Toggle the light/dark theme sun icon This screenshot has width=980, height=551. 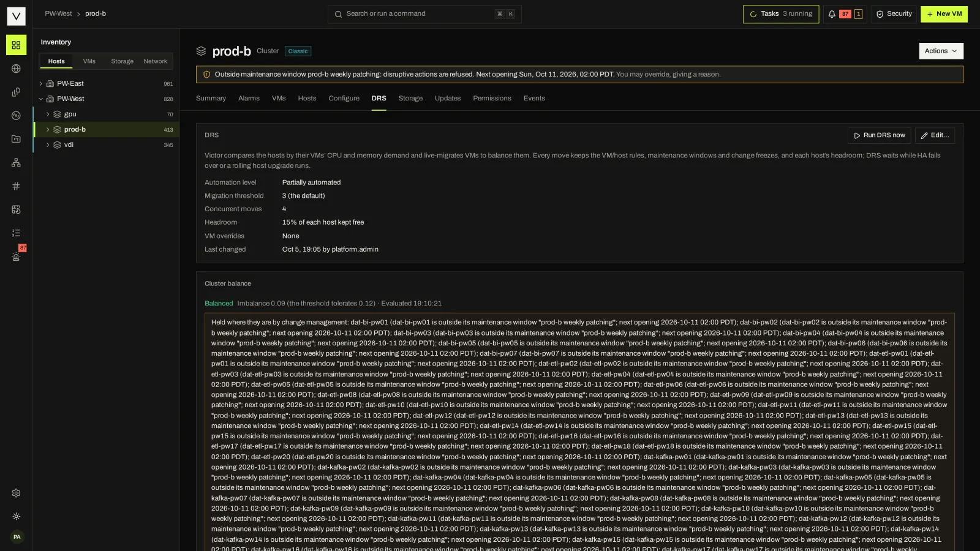click(16, 516)
